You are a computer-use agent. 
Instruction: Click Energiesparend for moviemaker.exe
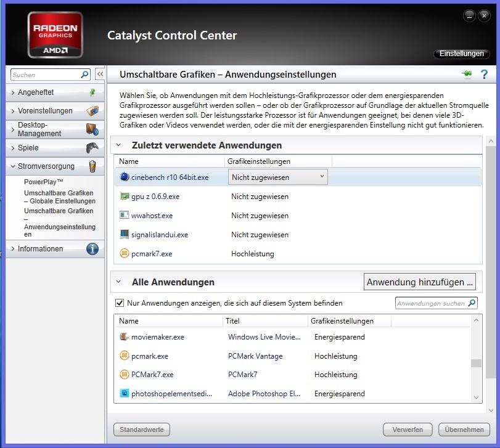pos(340,337)
